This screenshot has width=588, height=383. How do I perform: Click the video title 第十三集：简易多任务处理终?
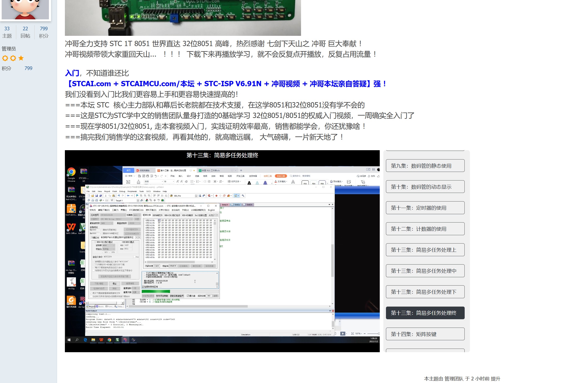(222, 155)
